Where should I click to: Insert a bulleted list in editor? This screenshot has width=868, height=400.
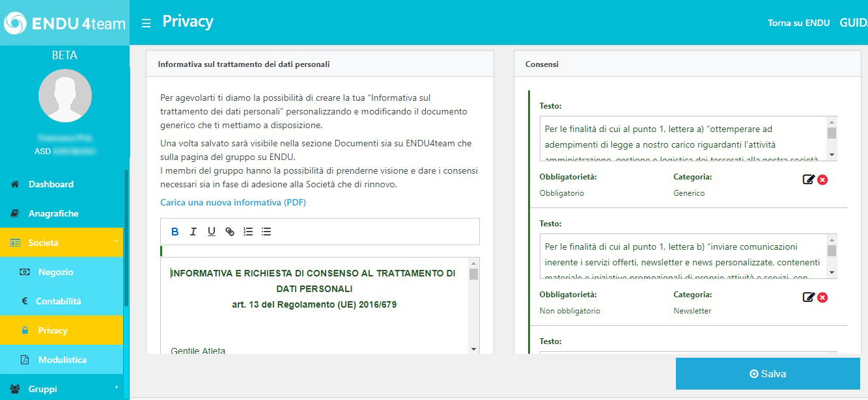tap(266, 232)
